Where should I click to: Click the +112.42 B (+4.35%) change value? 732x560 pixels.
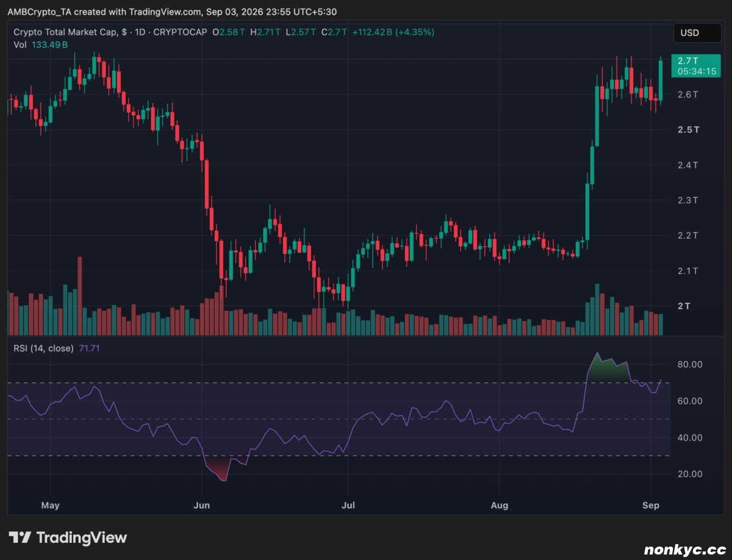393,32
